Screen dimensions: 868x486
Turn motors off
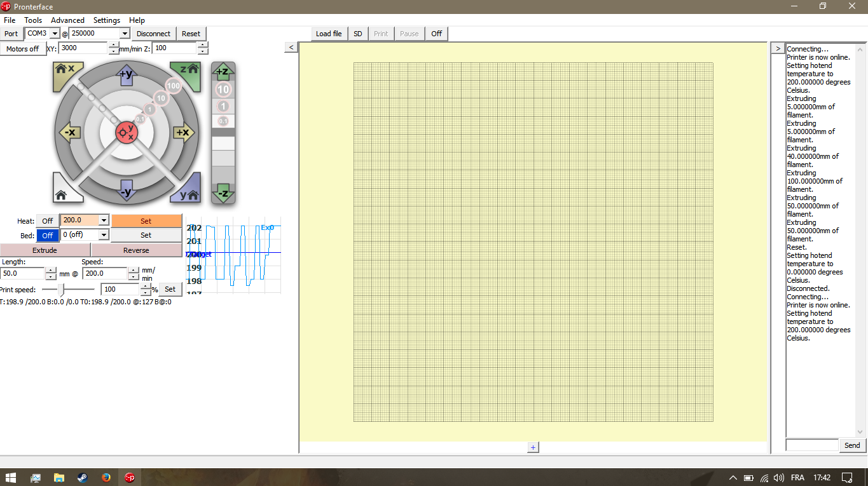pos(23,49)
